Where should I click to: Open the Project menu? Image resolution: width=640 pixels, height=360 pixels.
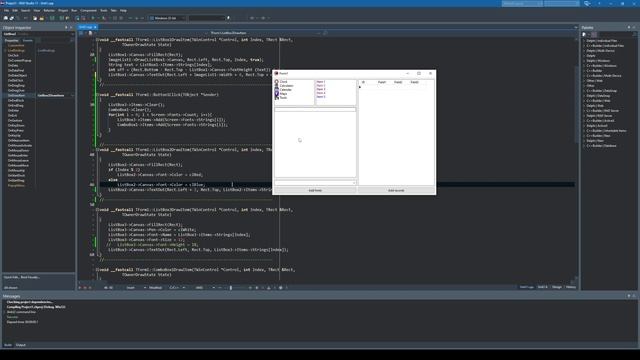coord(63,10)
